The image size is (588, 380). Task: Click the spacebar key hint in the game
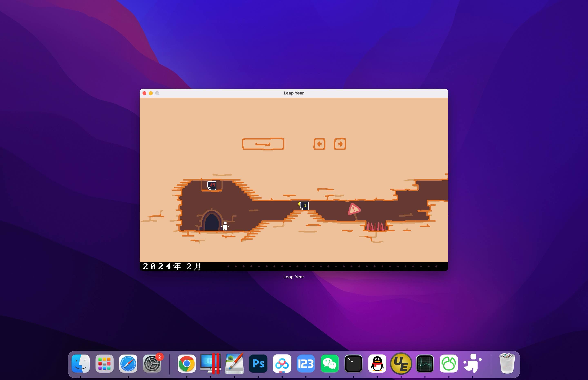pyautogui.click(x=263, y=144)
